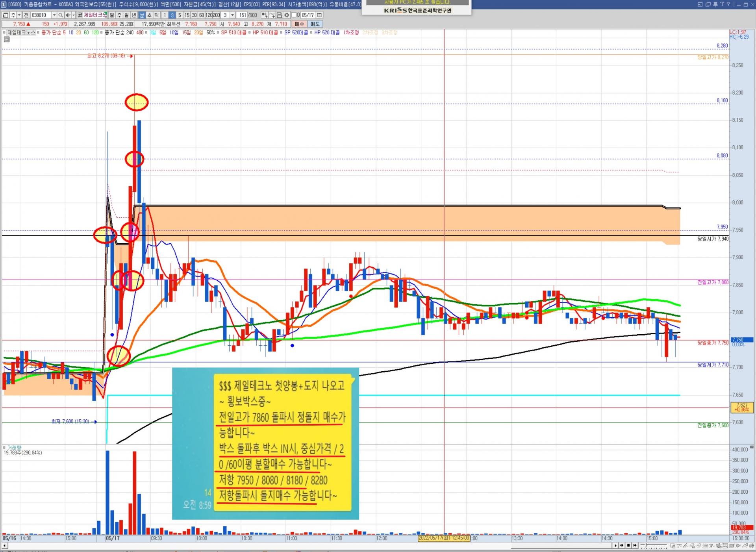
Task: Click the 05/17 date input field
Action: [308, 15]
